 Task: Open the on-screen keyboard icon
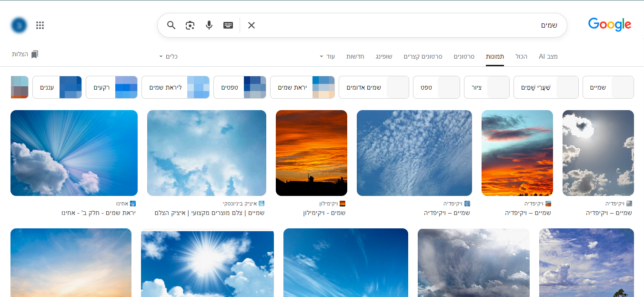(228, 25)
